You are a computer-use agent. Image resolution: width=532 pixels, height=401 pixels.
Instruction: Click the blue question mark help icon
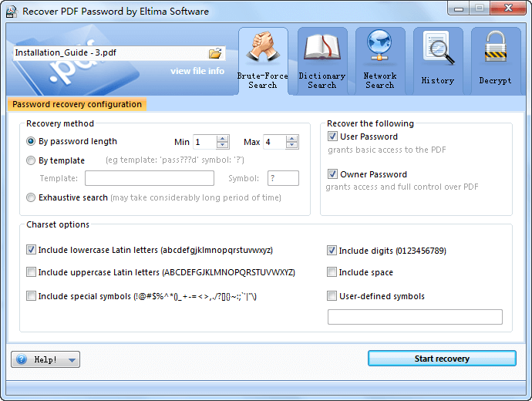(22, 359)
